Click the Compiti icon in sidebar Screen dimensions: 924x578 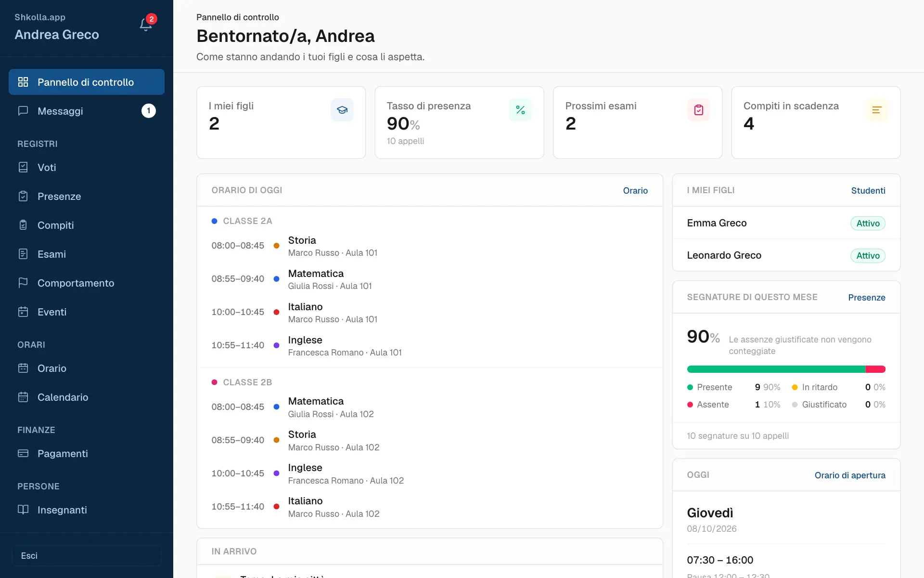coord(23,225)
